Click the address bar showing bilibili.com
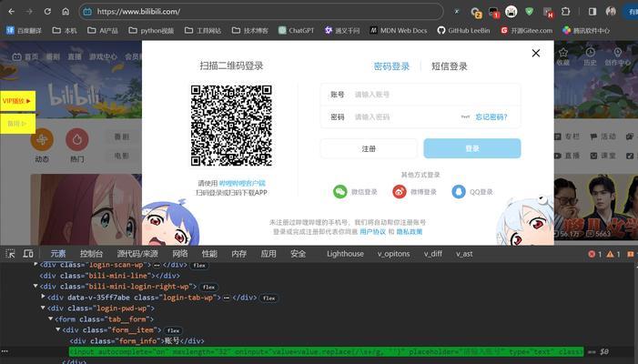This screenshot has height=364, width=638. click(x=261, y=12)
